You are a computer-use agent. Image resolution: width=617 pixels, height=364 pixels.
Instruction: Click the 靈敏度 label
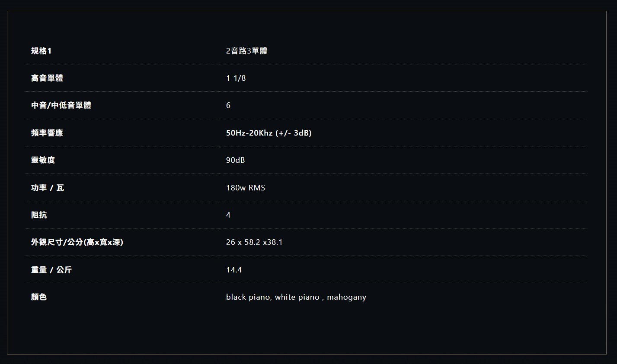pyautogui.click(x=43, y=160)
